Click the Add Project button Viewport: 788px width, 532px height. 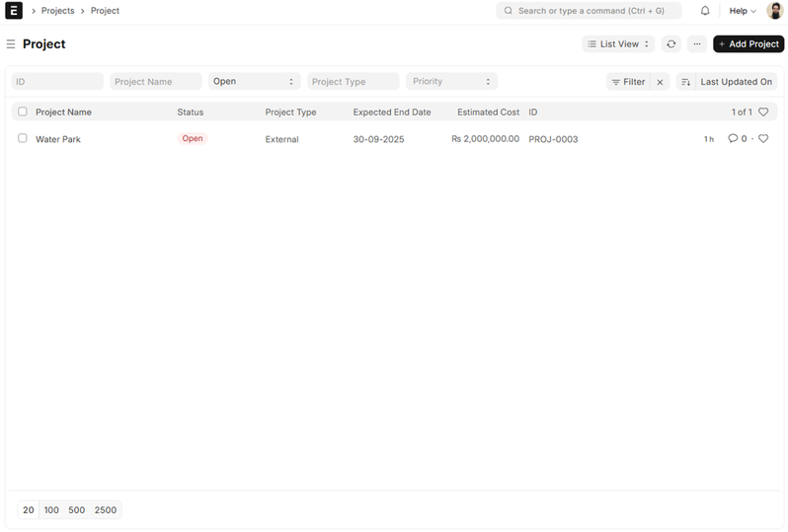pos(749,44)
